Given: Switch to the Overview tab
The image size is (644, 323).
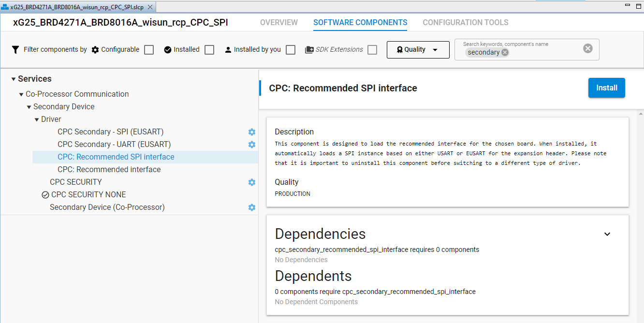Looking at the screenshot, I should pos(279,23).
